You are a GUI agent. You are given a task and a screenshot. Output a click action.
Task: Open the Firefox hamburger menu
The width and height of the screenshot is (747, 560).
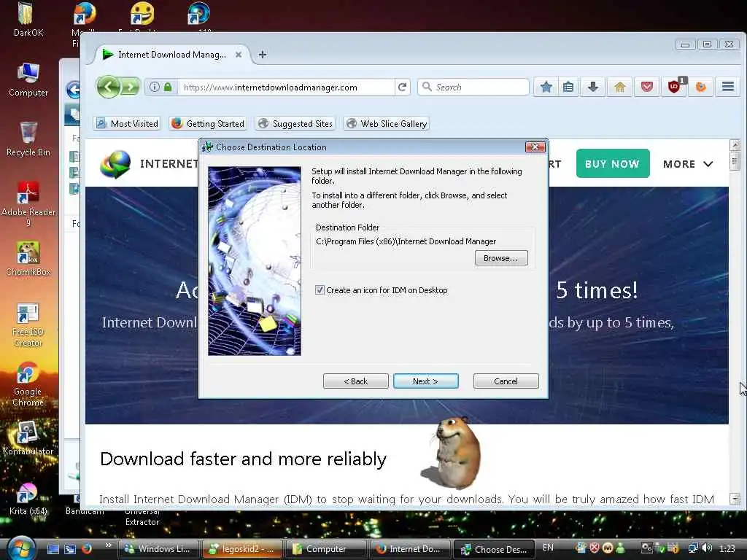(727, 87)
